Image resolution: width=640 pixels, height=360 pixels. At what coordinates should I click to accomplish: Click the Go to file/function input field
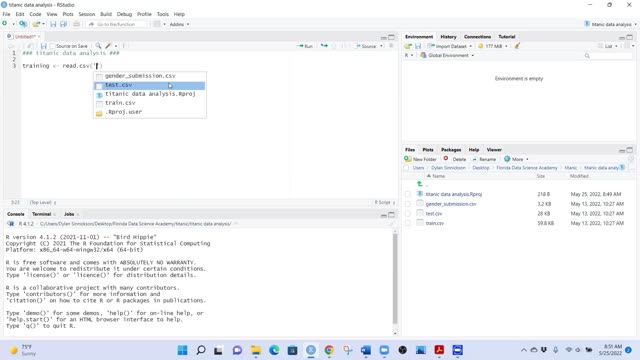tap(116, 24)
